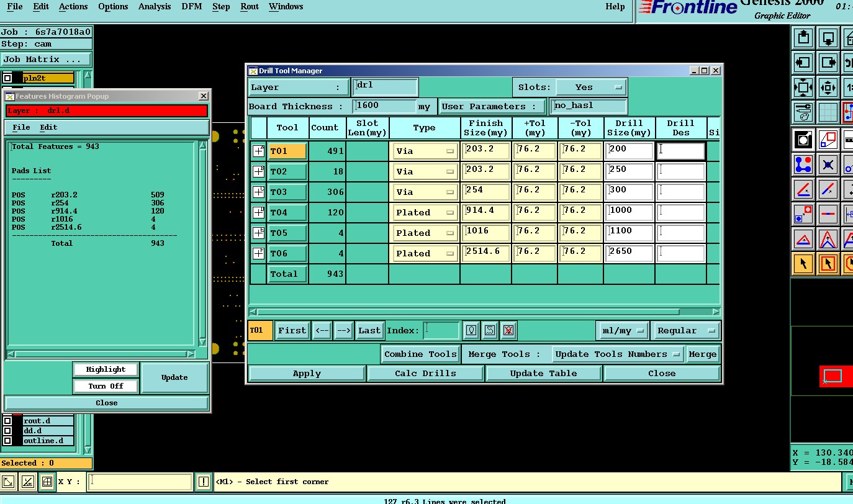Expand the T06 tool row
This screenshot has width=853, height=504.
(x=259, y=253)
